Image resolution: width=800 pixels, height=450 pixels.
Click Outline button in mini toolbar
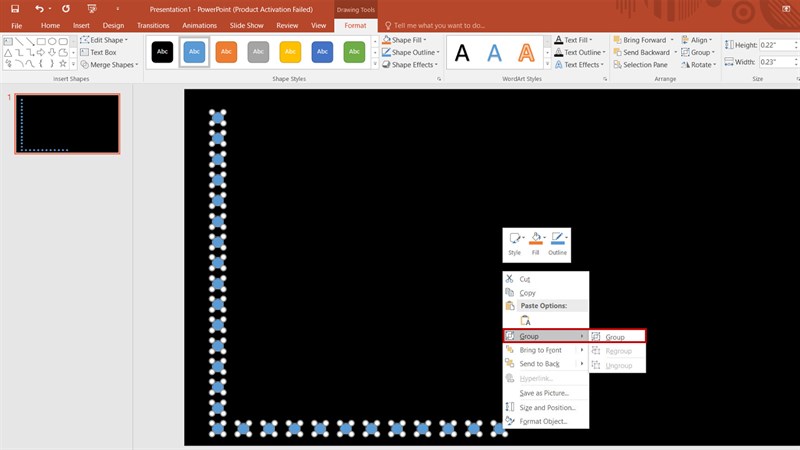pos(558,244)
